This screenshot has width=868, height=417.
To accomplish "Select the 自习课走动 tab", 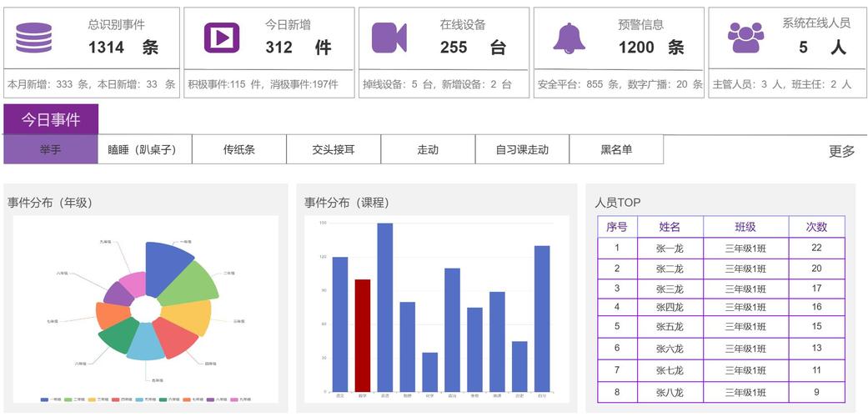I will [x=522, y=150].
